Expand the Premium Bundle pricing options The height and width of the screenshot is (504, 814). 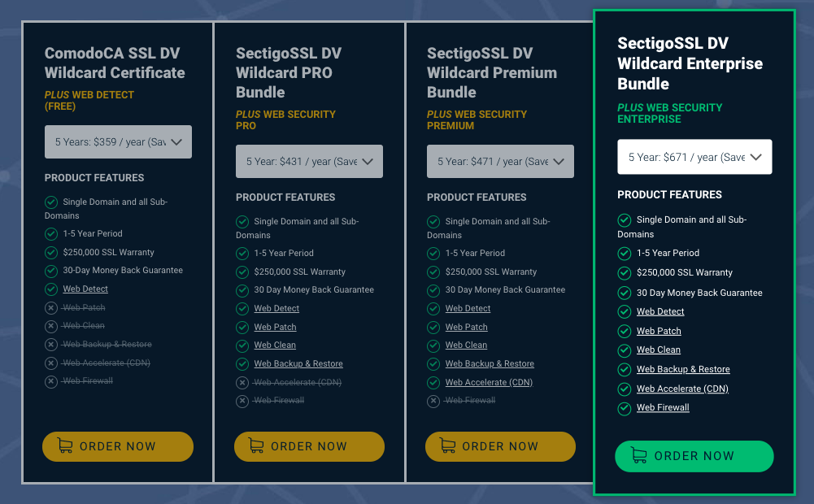click(500, 161)
